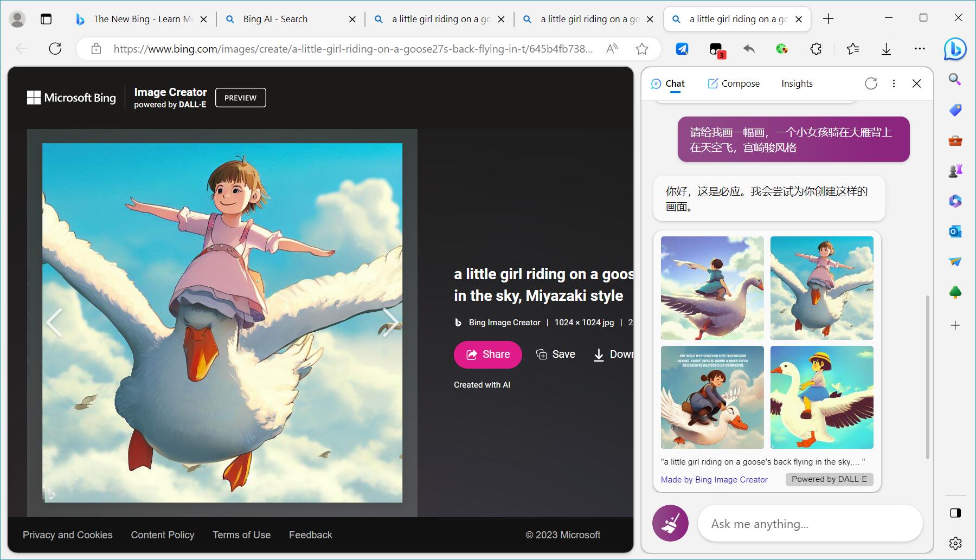This screenshot has height=560, width=976.
Task: Add this page to favorites with star
Action: click(642, 49)
